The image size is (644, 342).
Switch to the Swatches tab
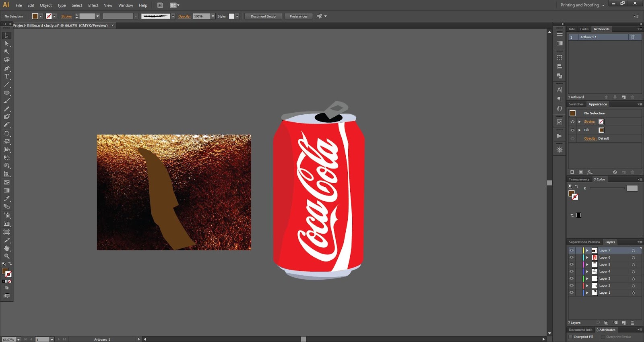[x=576, y=104]
